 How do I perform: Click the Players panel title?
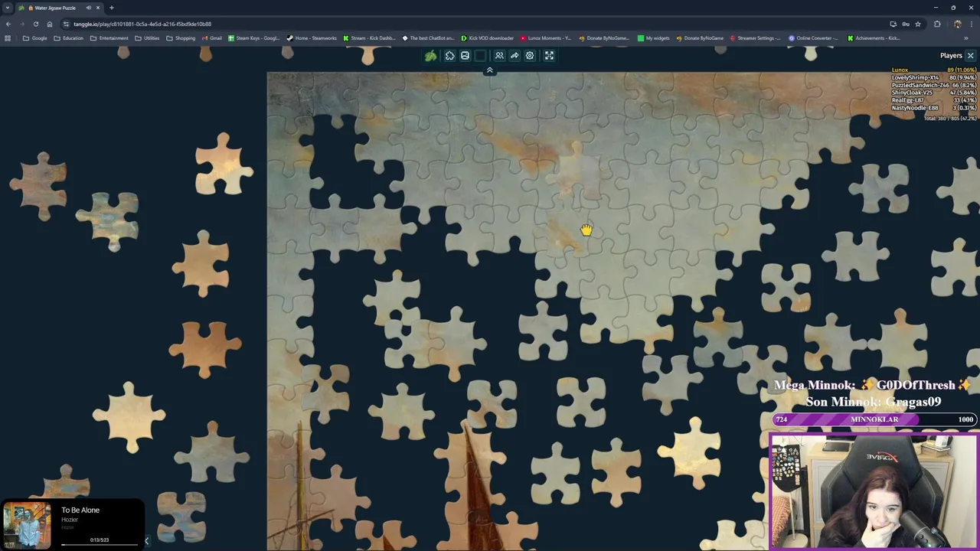[x=951, y=56]
